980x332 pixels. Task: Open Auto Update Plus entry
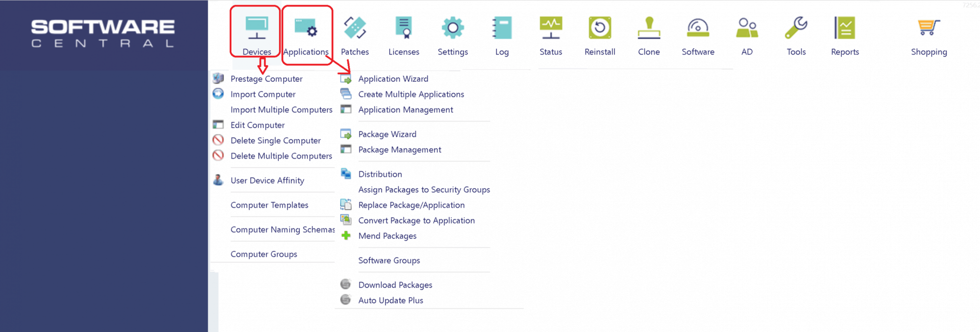pyautogui.click(x=391, y=300)
